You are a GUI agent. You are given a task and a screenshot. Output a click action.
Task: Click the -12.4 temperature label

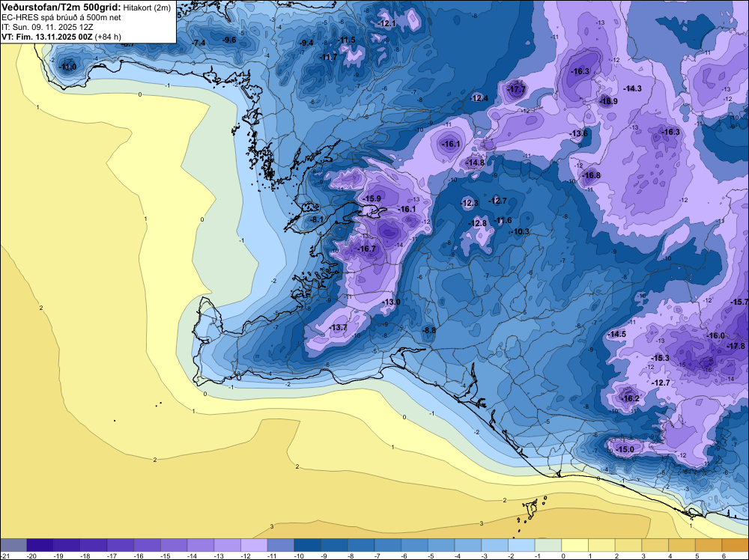[x=479, y=98]
